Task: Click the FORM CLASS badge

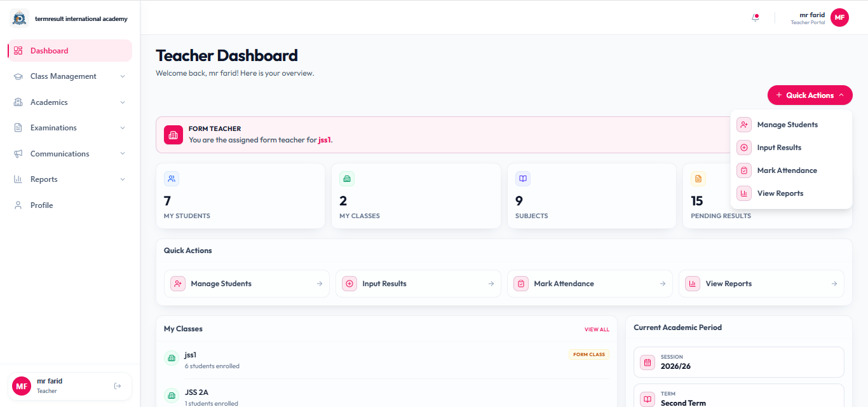Action: 589,354
